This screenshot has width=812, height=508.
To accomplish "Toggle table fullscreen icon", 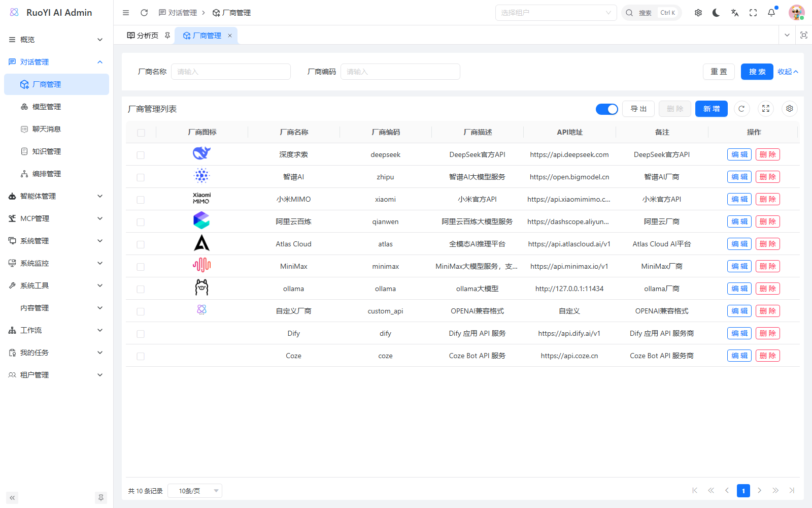I will click(x=766, y=109).
